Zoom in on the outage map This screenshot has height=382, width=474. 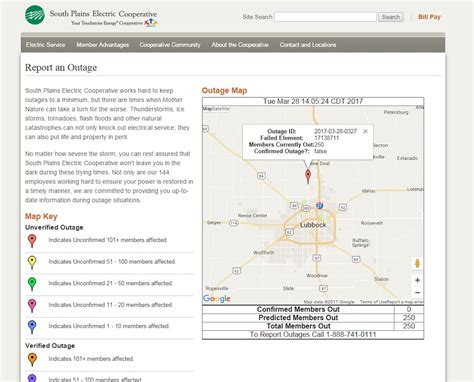coord(417,280)
